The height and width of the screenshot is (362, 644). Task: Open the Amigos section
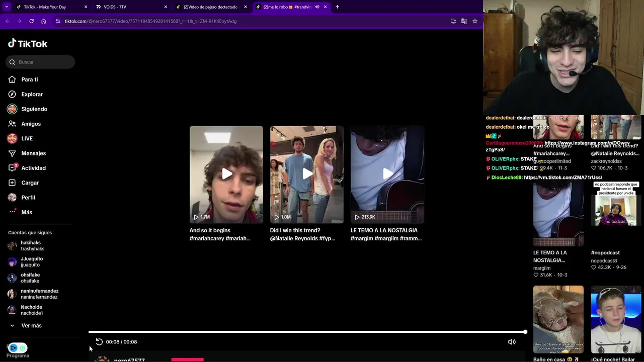coord(31,124)
